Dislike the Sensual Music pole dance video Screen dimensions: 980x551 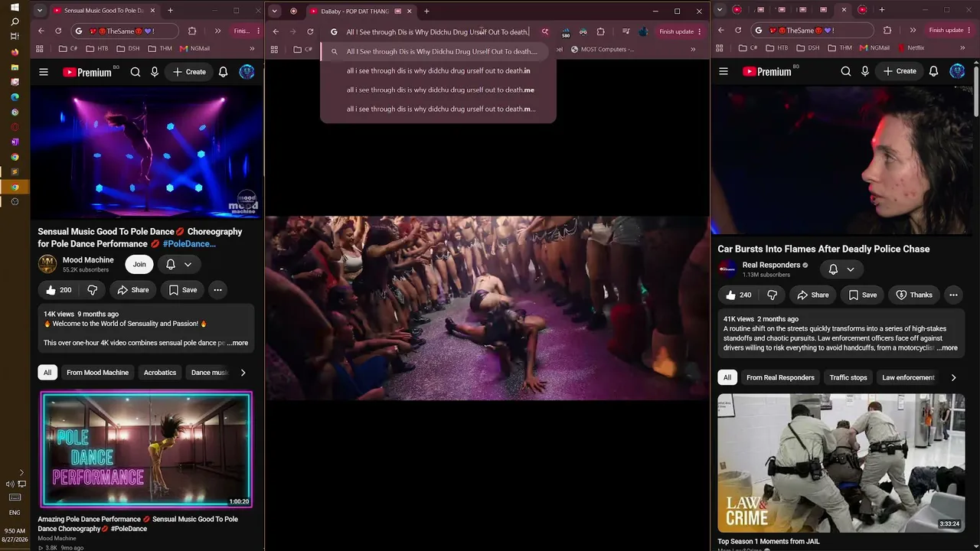[92, 290]
